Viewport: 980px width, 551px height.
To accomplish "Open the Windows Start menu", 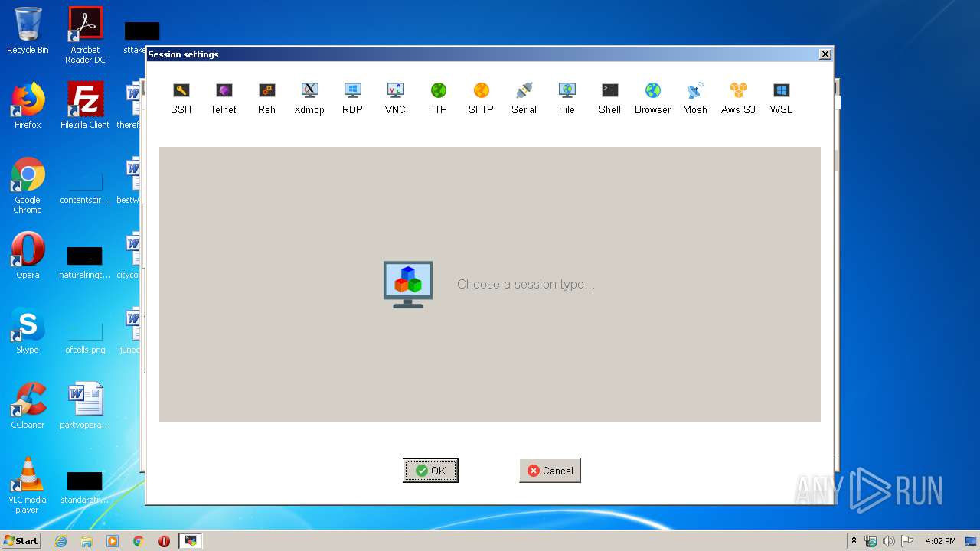I will click(x=21, y=540).
